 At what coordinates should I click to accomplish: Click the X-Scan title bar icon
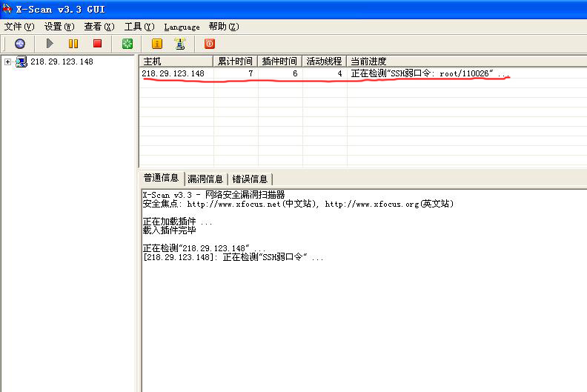(x=7, y=9)
